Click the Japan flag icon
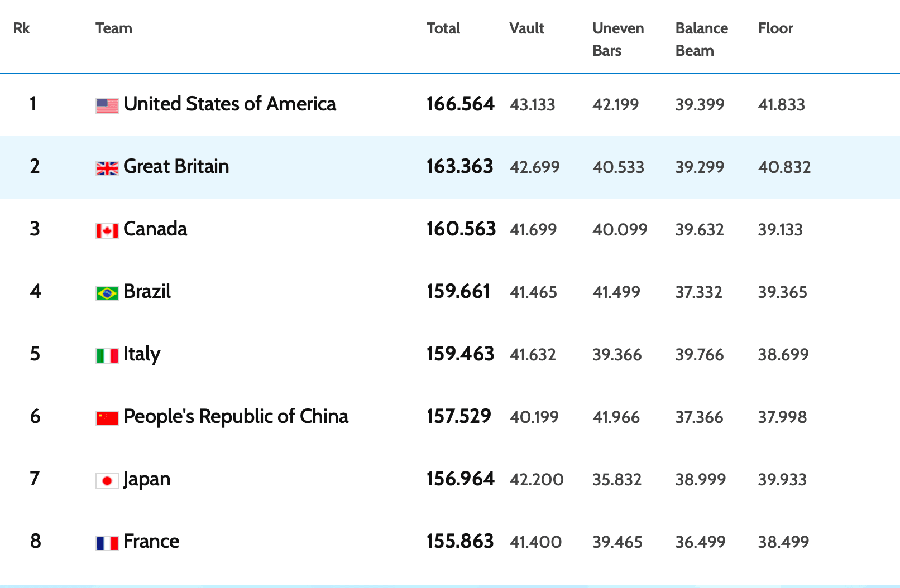900x588 pixels. tap(107, 480)
